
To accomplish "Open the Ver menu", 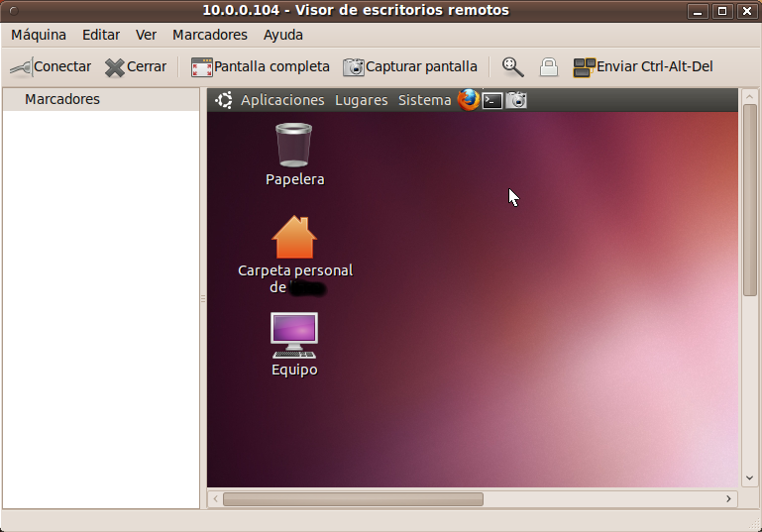I will pyautogui.click(x=147, y=35).
